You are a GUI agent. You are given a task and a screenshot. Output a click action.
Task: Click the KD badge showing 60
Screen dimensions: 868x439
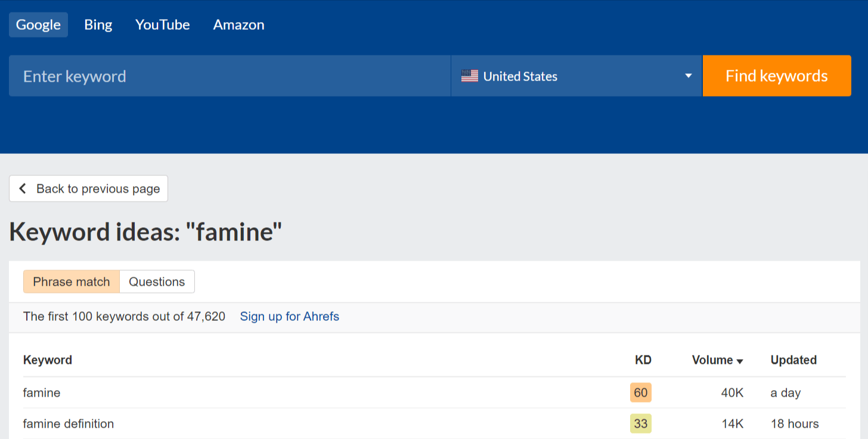click(x=640, y=392)
